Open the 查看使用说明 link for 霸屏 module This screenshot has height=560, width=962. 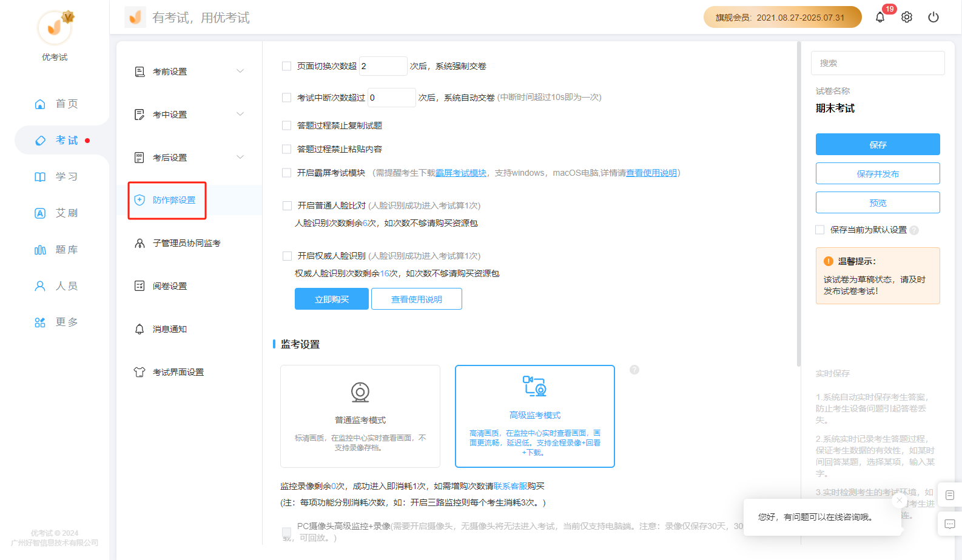pos(651,173)
